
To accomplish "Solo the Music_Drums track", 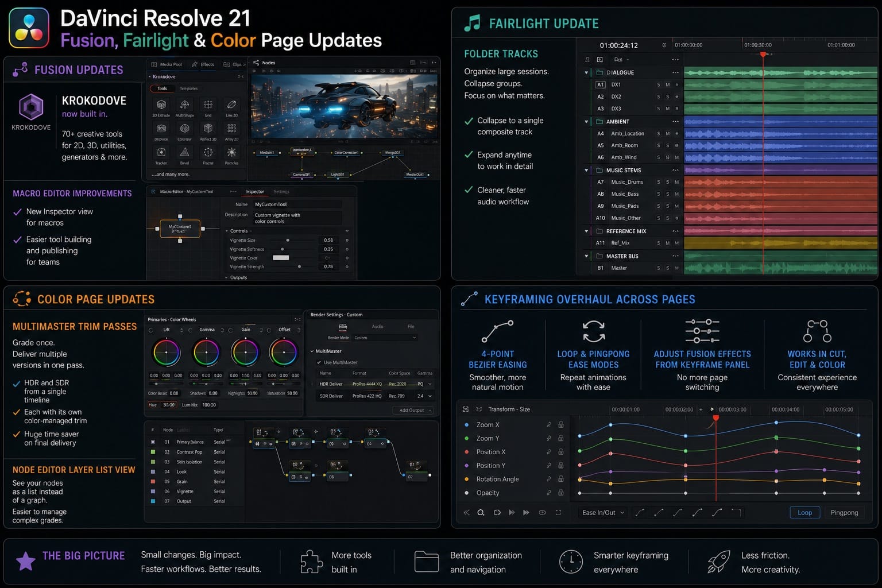I will (x=659, y=182).
